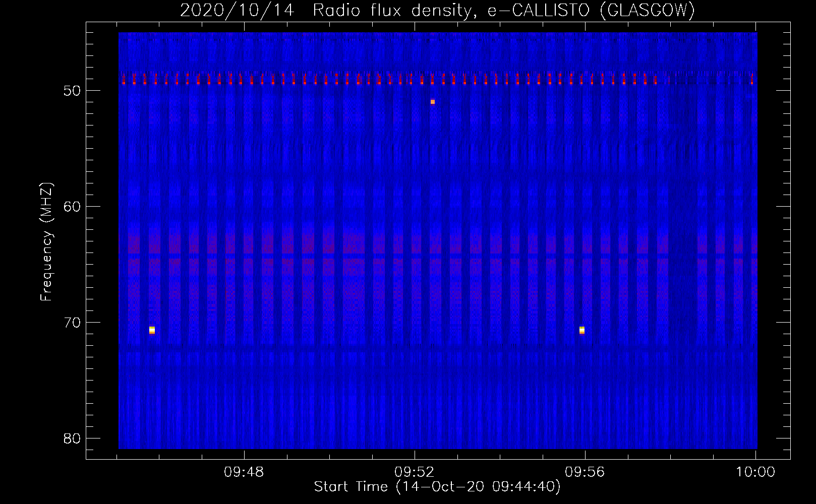Click the "Frequency (MHZ)" axis label

point(46,242)
